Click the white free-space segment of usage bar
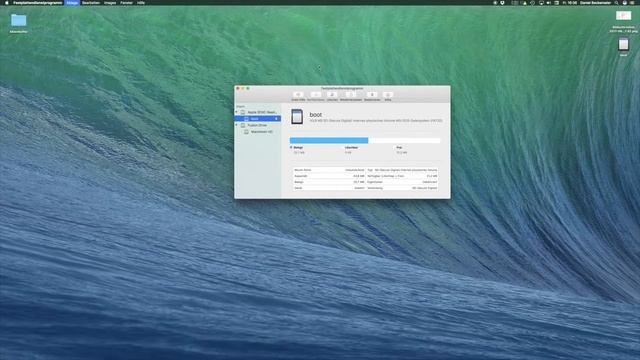The width and height of the screenshot is (640, 360). tap(404, 140)
